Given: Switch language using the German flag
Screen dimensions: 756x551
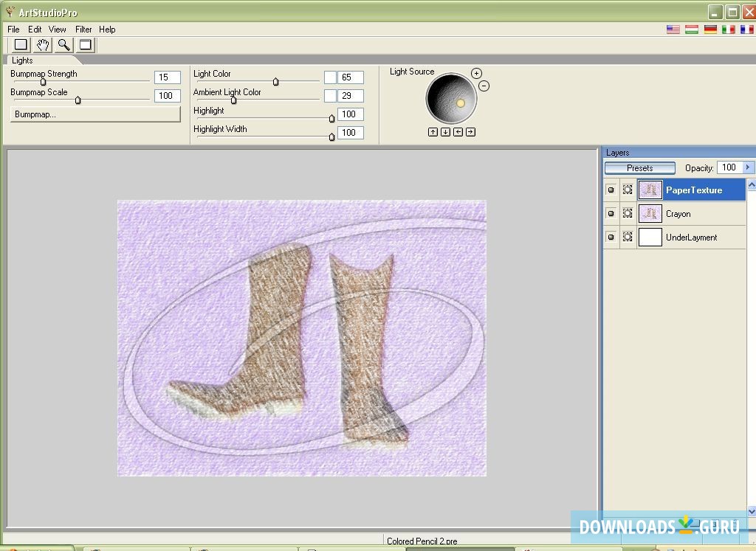Looking at the screenshot, I should coord(710,30).
